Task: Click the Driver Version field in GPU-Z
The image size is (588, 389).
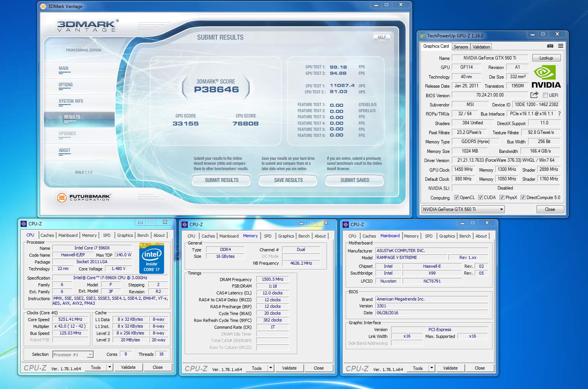Action: (506, 160)
